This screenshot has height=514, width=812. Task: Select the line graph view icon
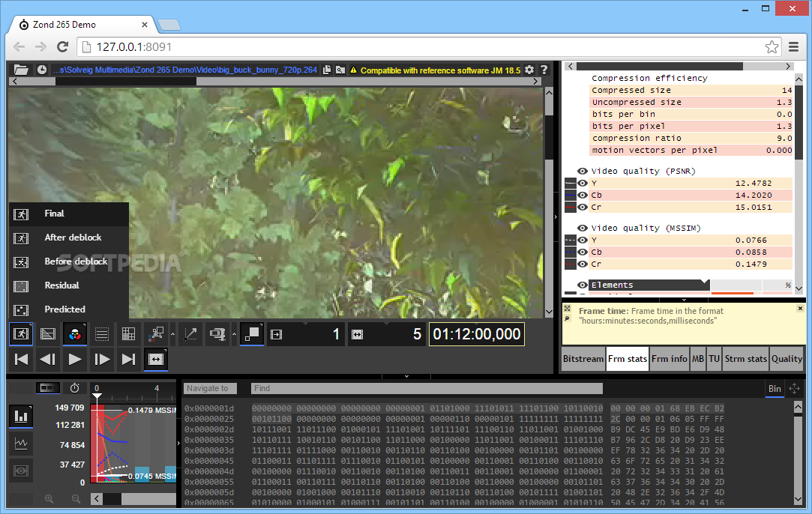[21, 444]
